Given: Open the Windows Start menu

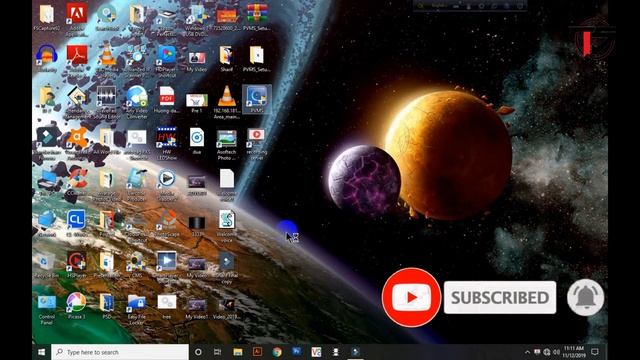Looking at the screenshot, I should [x=41, y=352].
